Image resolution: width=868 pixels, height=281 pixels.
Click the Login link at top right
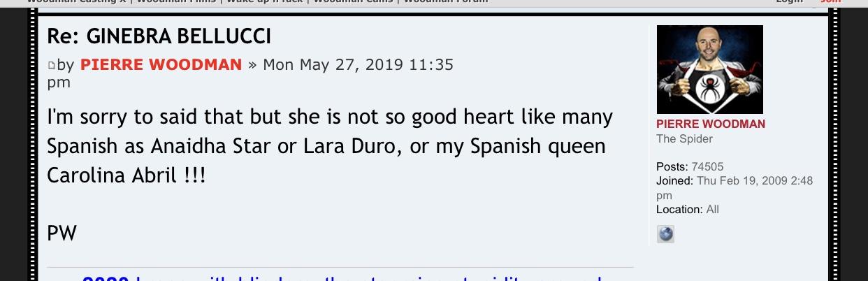[789, 2]
